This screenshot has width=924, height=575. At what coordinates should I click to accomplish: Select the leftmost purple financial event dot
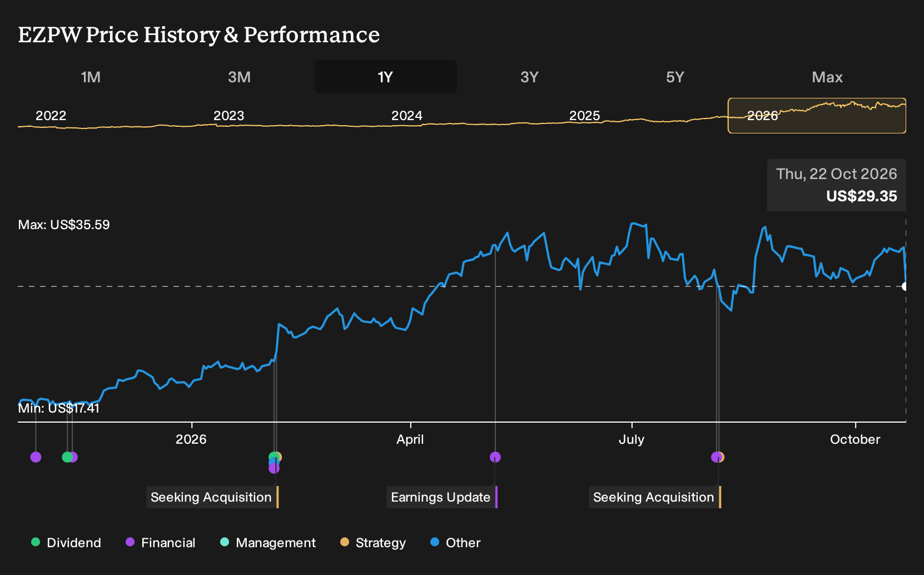[x=36, y=457]
